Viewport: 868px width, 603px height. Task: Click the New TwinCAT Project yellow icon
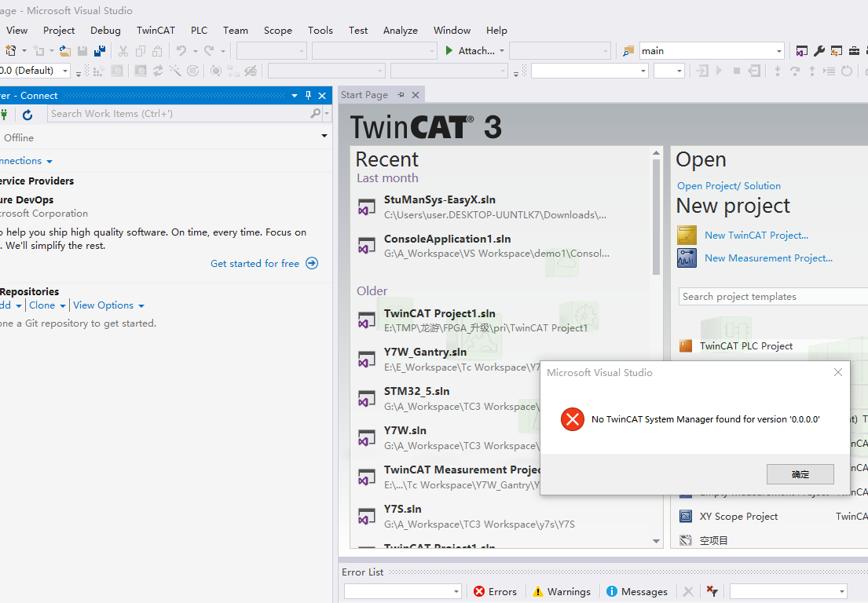[x=687, y=235]
